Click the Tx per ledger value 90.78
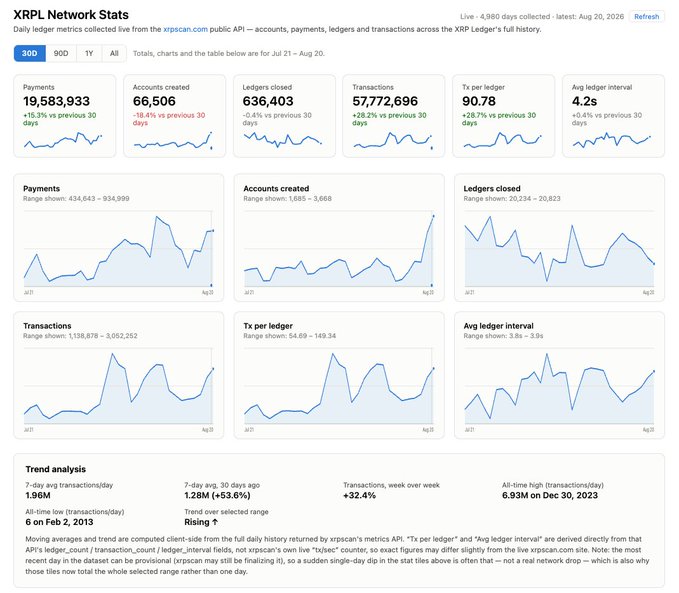This screenshot has height=593, width=679. (x=479, y=101)
